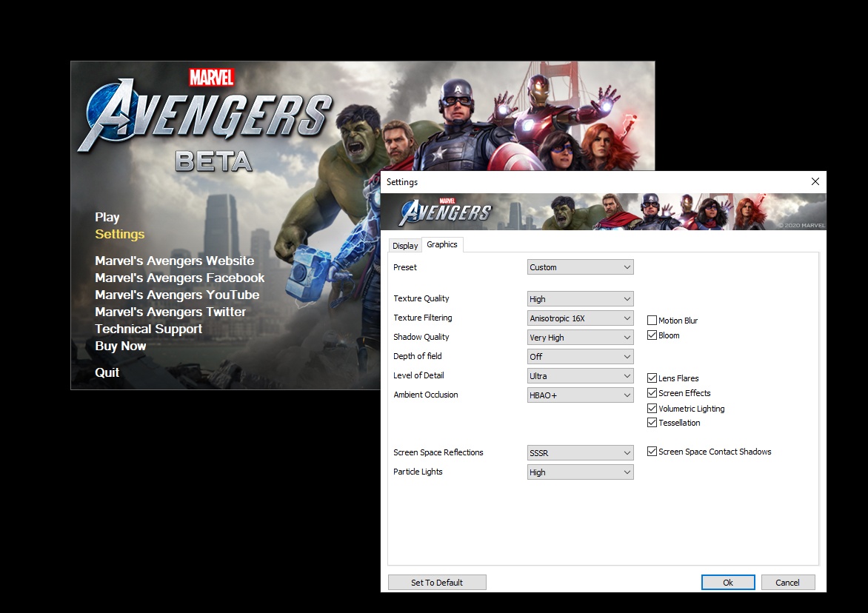Expand the Ambient Occlusion dropdown
This screenshot has height=613, width=868.
click(x=580, y=395)
